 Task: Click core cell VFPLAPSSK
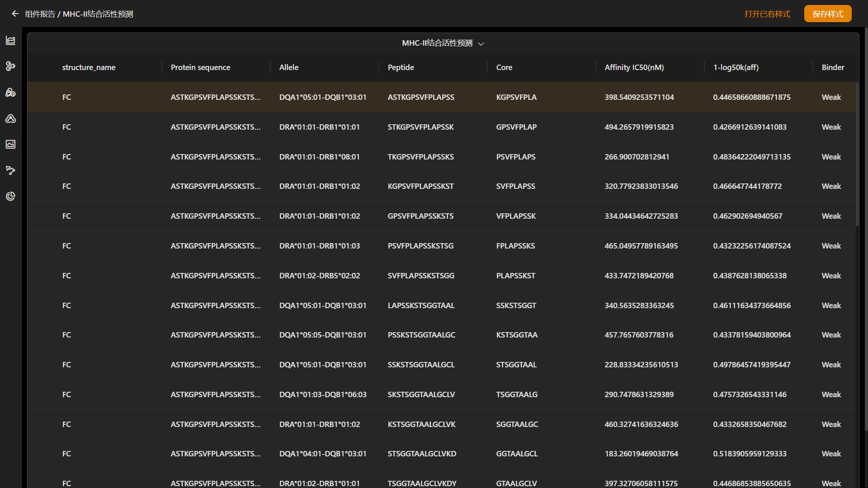516,216
